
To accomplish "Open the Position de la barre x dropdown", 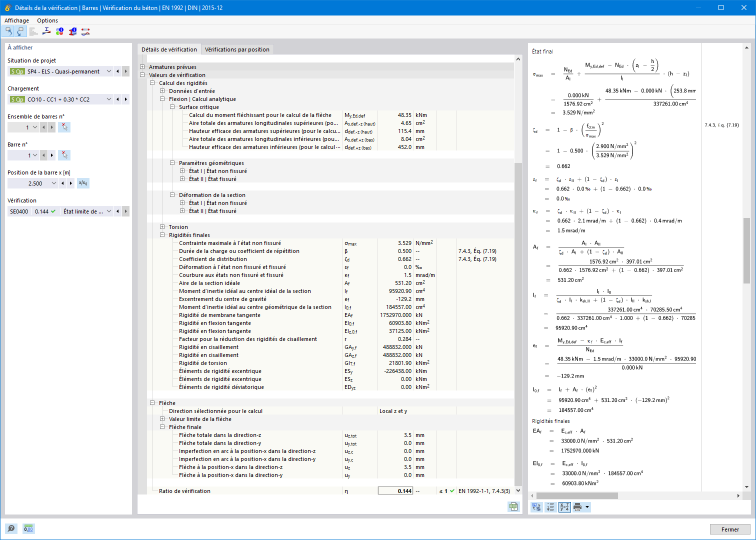I will 54,183.
